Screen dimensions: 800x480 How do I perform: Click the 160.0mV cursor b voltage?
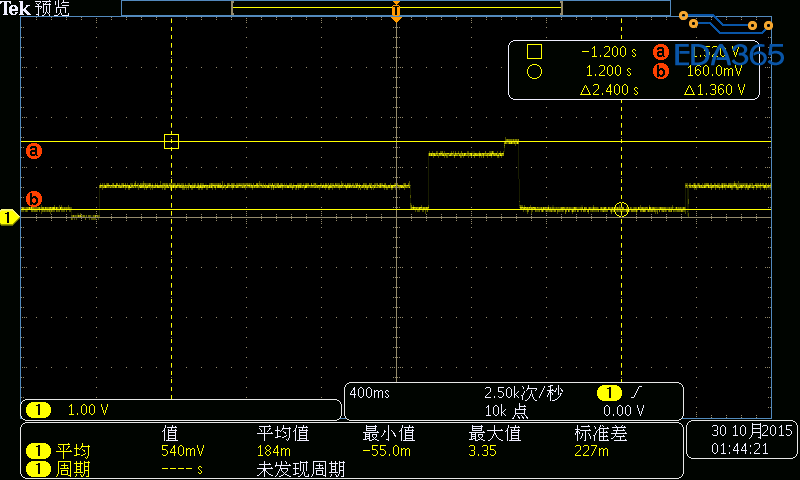[714, 71]
